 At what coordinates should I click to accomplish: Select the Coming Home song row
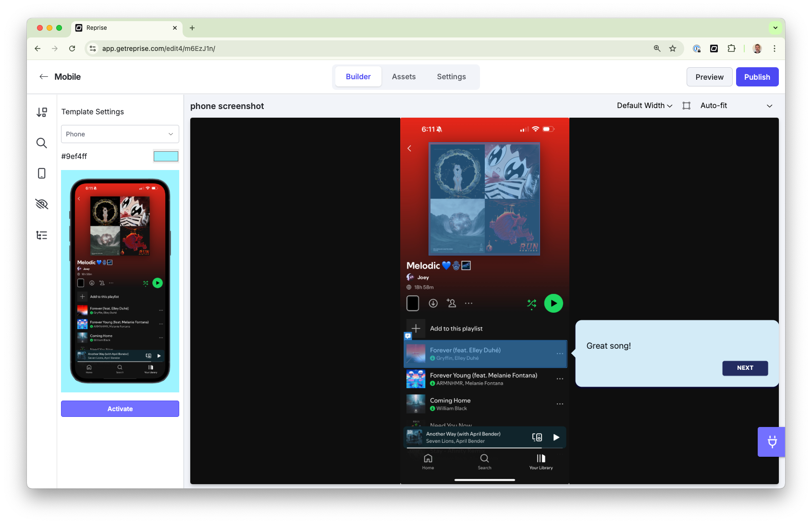coord(485,404)
